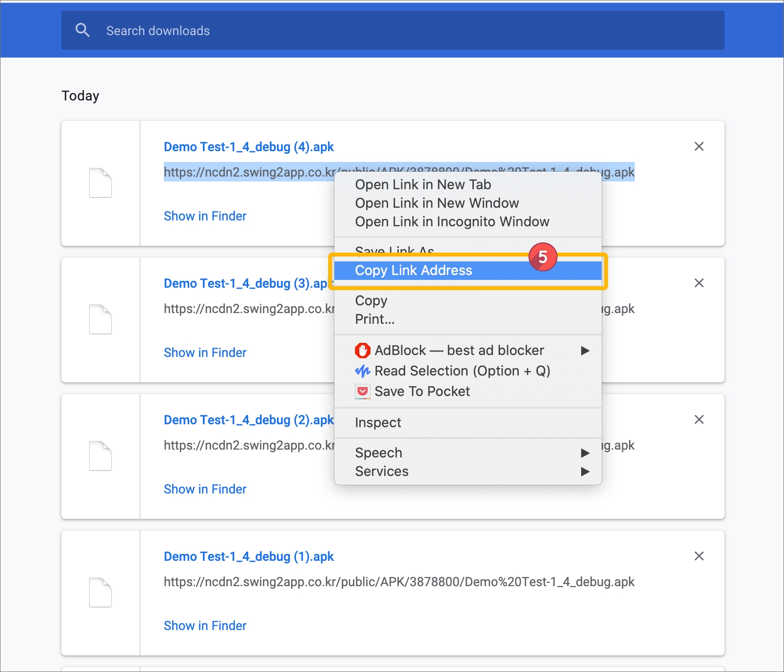This screenshot has height=672, width=784.
Task: Choose Inspect from the context menu
Action: point(378,423)
